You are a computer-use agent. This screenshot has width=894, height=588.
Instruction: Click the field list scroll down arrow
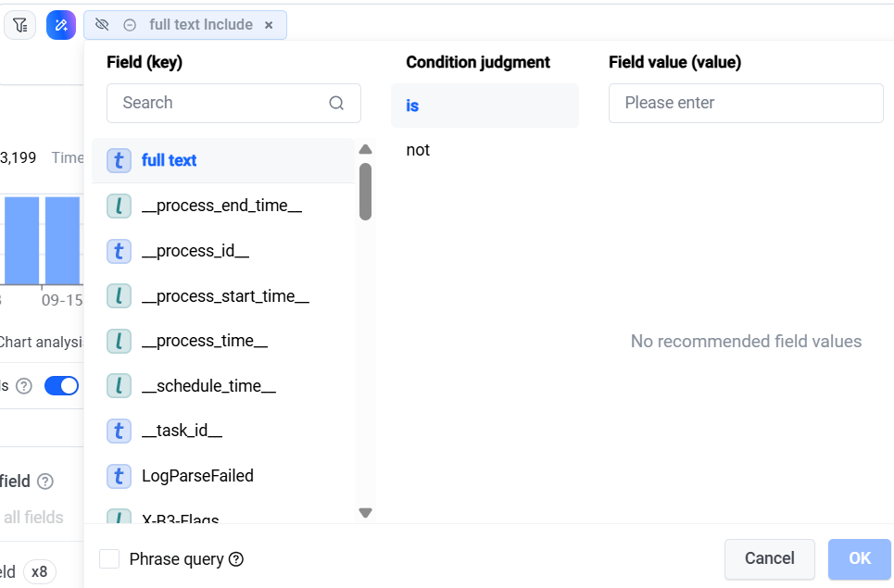click(365, 513)
